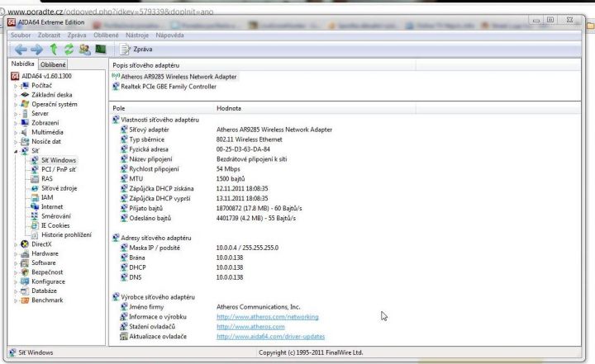Open the atheros.com/networking link
This screenshot has height=364, width=595.
[x=268, y=317]
